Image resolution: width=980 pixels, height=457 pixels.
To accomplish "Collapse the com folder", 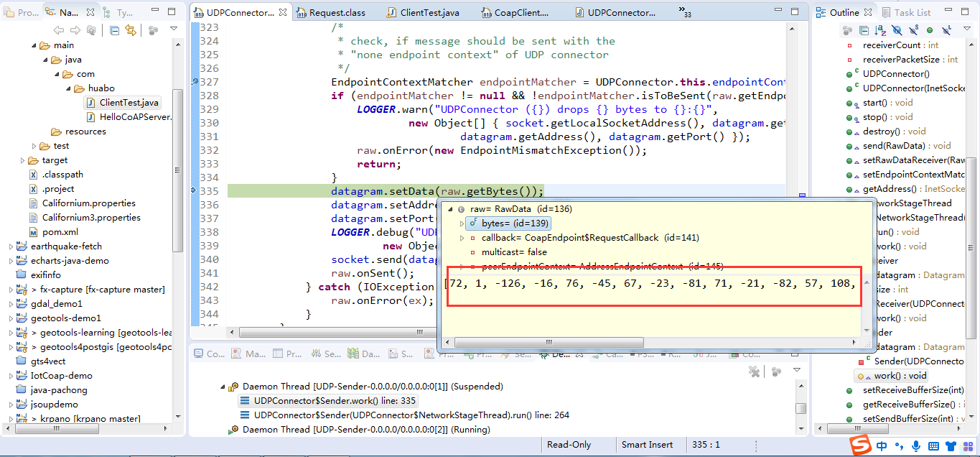I will 57,74.
